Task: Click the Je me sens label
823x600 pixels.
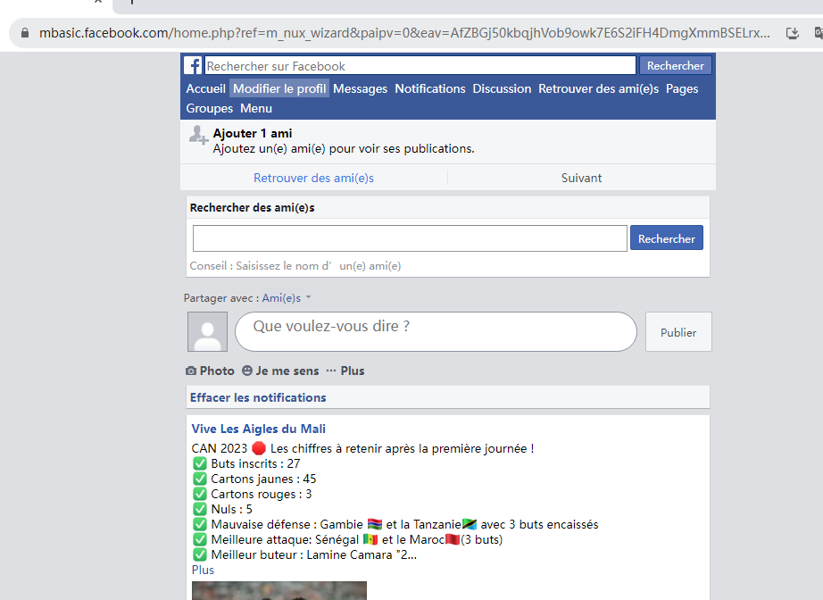Action: pos(287,371)
